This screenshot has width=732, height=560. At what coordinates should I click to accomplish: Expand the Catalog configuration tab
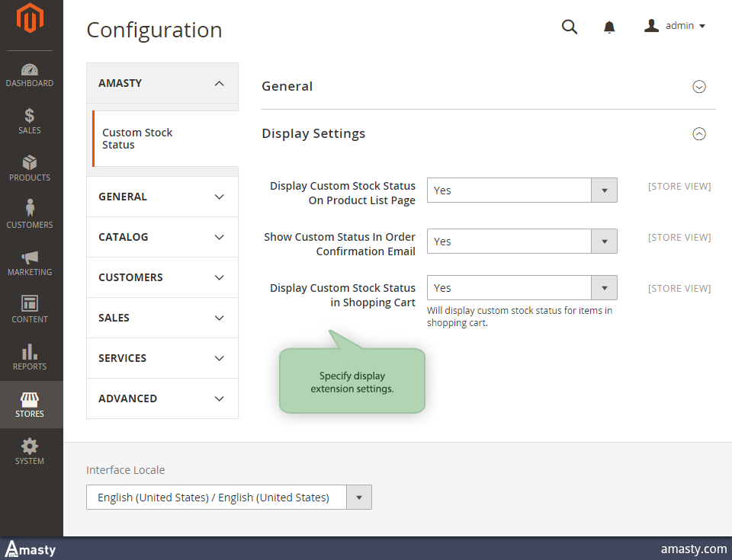(x=162, y=237)
